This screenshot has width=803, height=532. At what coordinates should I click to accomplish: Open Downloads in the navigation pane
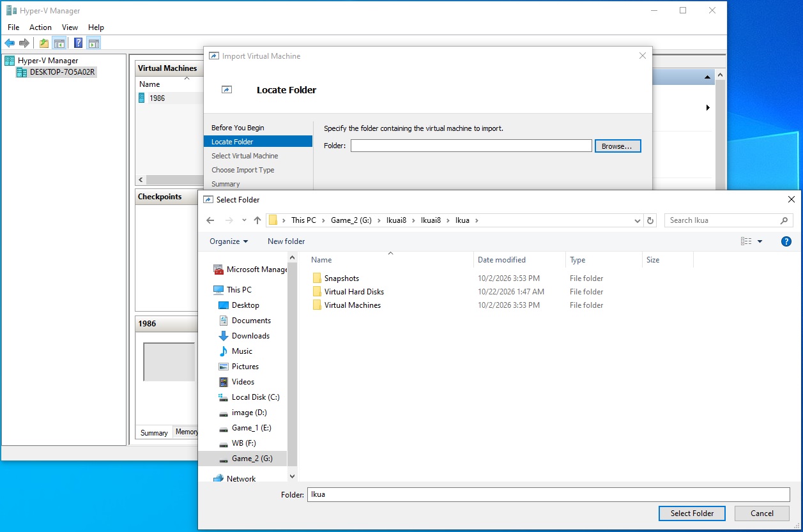point(244,336)
